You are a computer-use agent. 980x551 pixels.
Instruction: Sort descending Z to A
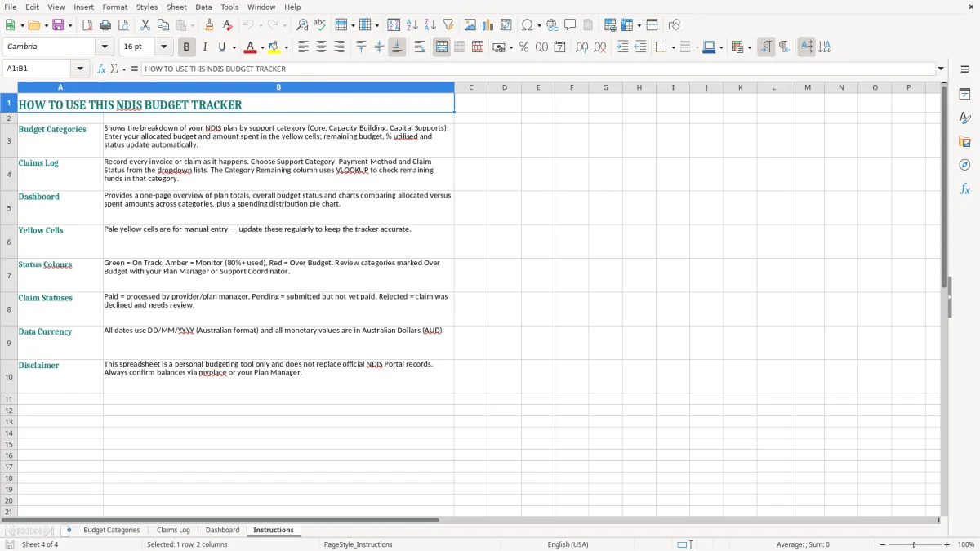click(430, 25)
